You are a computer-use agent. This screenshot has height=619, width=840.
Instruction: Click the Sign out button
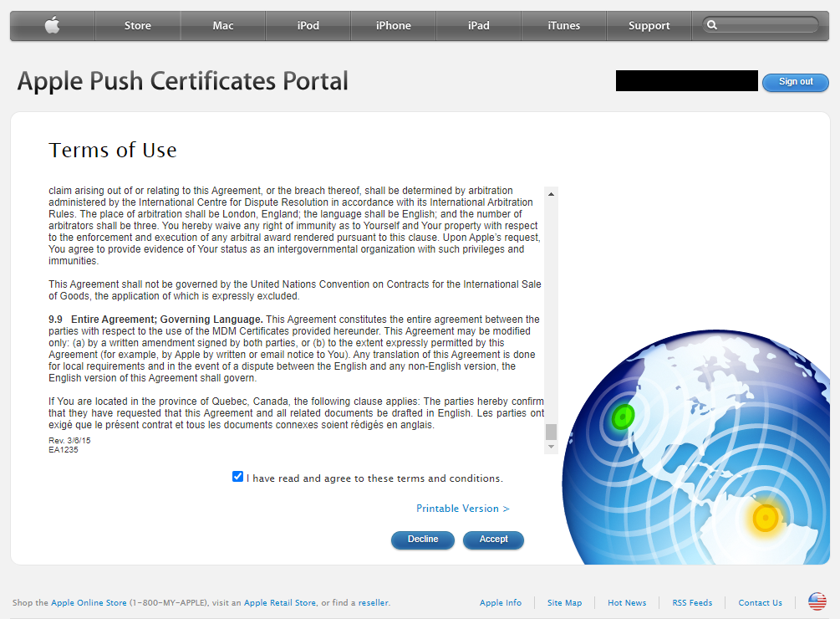(796, 82)
